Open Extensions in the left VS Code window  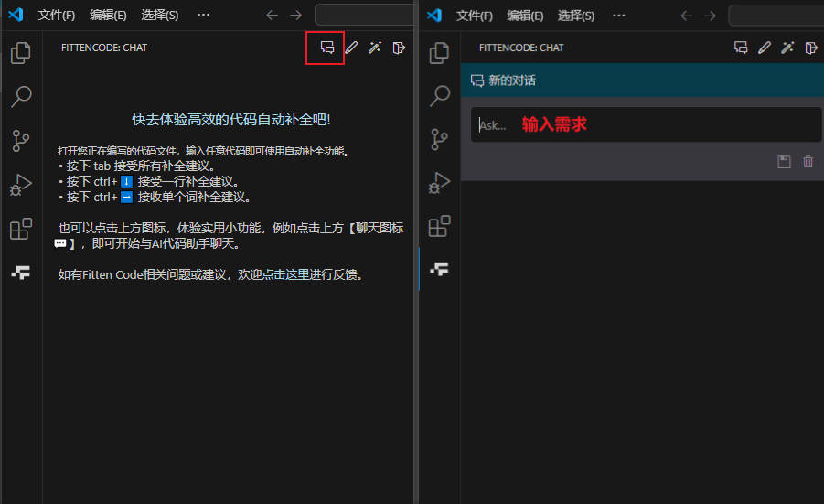click(21, 229)
